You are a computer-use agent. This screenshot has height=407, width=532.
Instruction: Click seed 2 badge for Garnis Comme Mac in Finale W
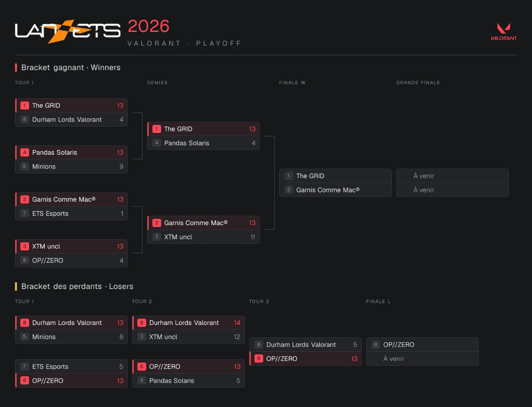(x=289, y=190)
